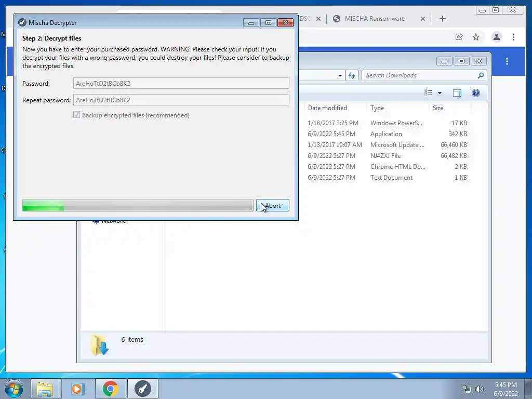Viewport: 532px width, 399px height.
Task: Click the decryption progress bar
Action: pyautogui.click(x=138, y=205)
